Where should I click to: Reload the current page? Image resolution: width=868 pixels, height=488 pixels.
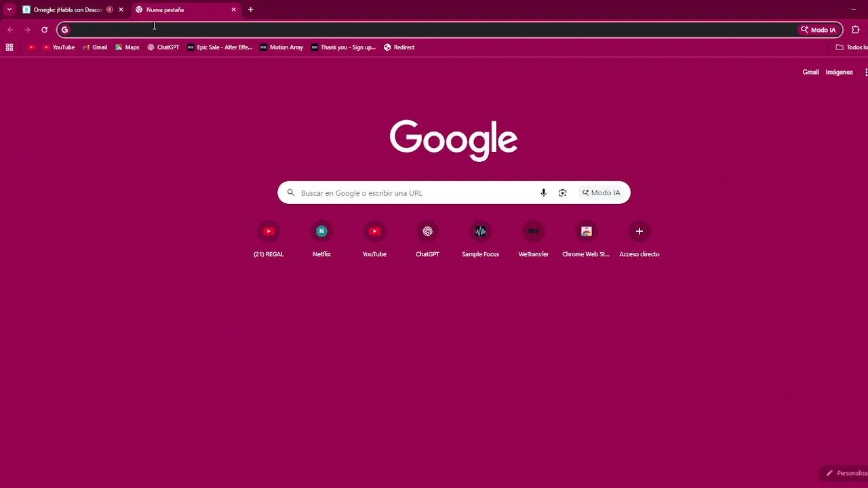click(44, 30)
